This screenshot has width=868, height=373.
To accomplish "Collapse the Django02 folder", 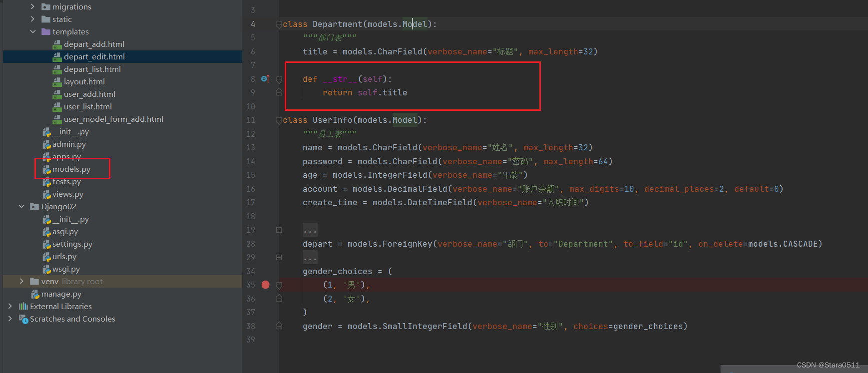I will pos(21,206).
